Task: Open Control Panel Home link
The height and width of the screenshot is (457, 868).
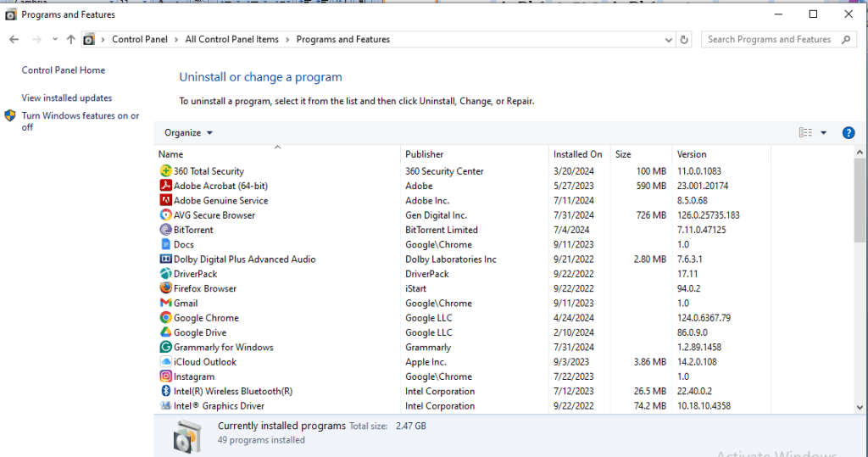Action: tap(64, 70)
